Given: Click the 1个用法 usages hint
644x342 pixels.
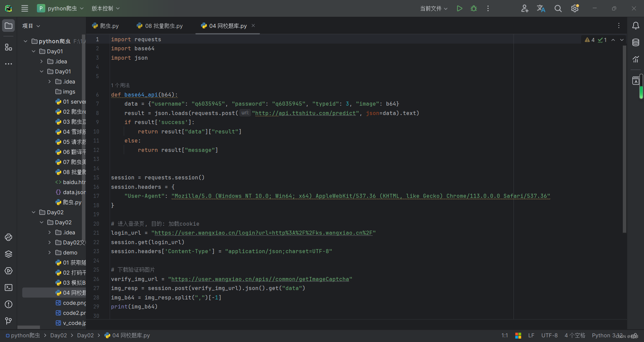Looking at the screenshot, I should (x=120, y=85).
